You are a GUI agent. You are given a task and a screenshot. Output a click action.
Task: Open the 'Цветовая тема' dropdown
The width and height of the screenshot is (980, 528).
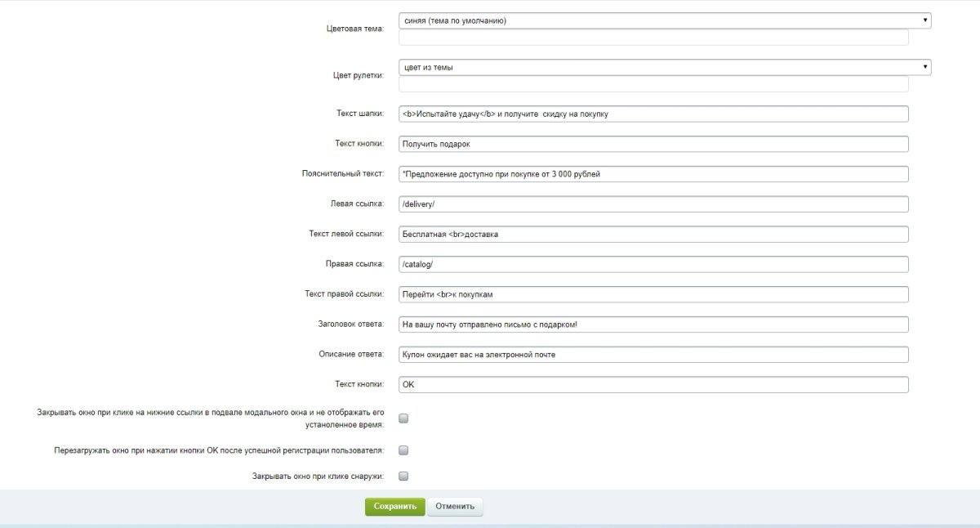pyautogui.click(x=664, y=20)
